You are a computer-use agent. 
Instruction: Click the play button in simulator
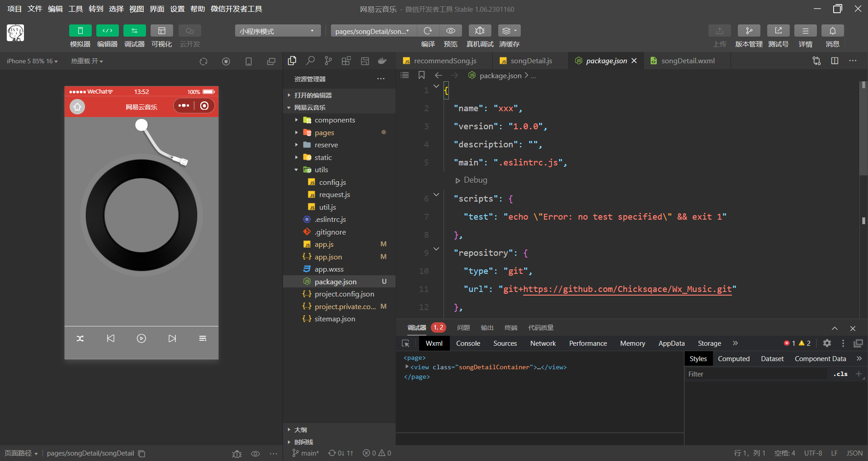coord(142,339)
